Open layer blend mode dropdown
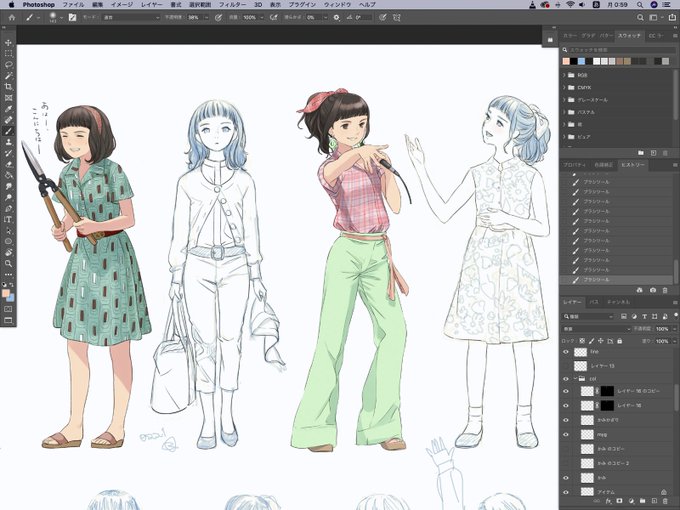The height and width of the screenshot is (510, 680). coord(595,329)
